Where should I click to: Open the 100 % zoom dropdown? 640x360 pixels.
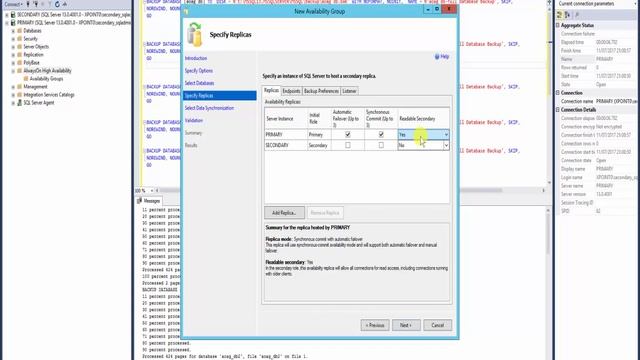[x=152, y=191]
